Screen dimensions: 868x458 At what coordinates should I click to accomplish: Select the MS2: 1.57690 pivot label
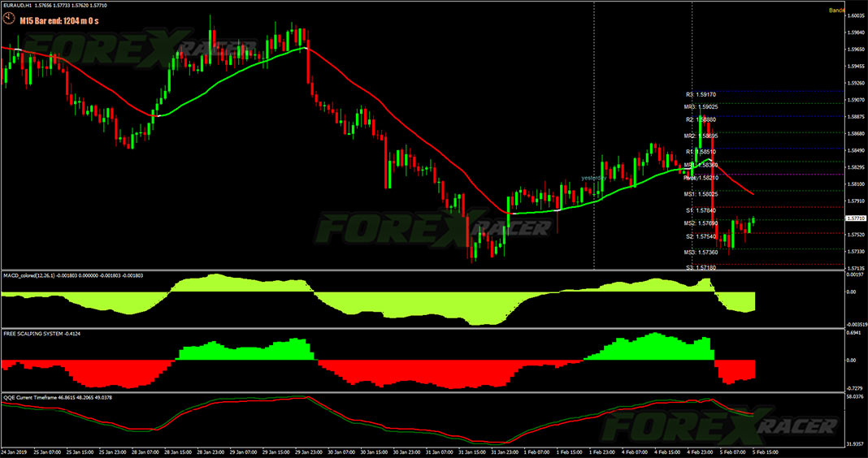tap(700, 223)
